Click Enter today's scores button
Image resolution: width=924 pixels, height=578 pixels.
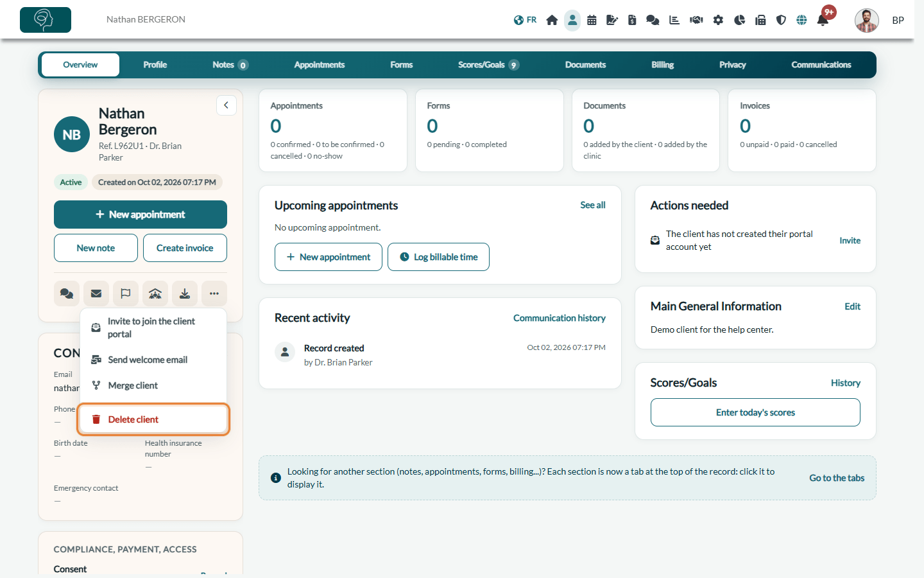(755, 412)
